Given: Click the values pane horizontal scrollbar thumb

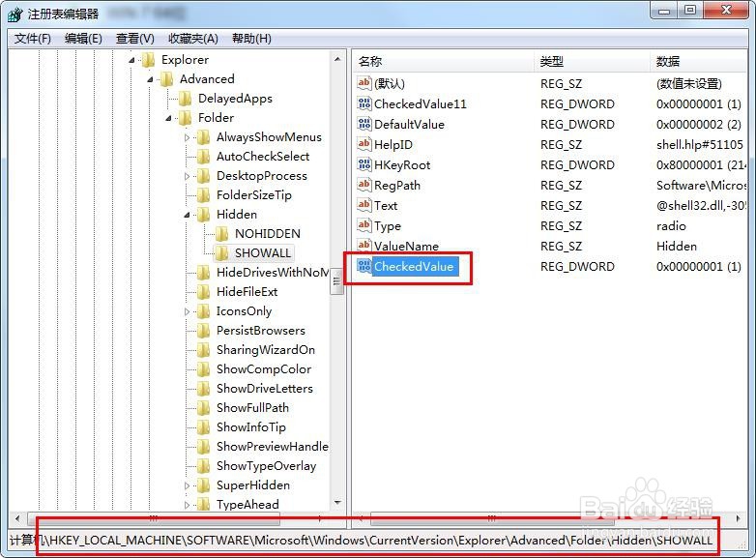Looking at the screenshot, I should pos(492,519).
